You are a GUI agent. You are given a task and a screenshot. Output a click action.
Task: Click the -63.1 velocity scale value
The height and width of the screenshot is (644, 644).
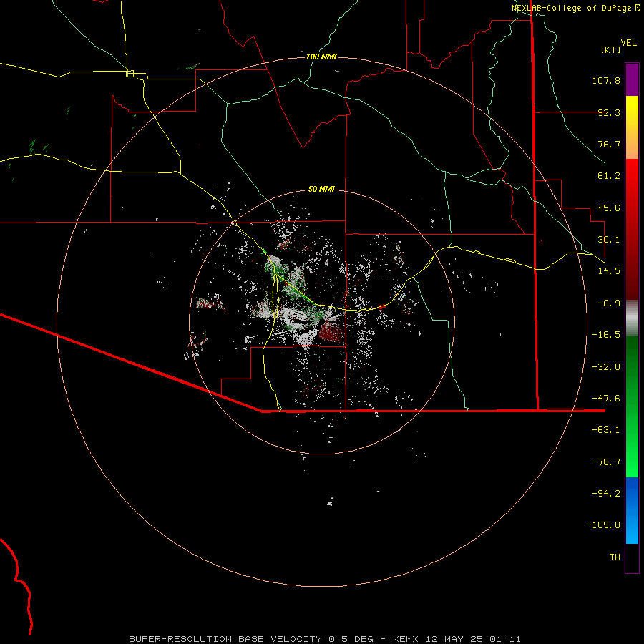[606, 430]
